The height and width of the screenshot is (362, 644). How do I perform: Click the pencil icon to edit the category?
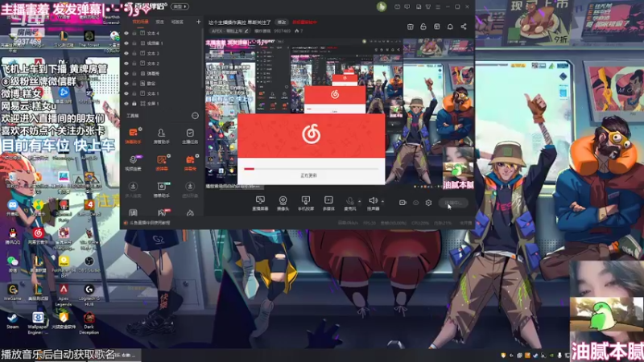coord(246,31)
